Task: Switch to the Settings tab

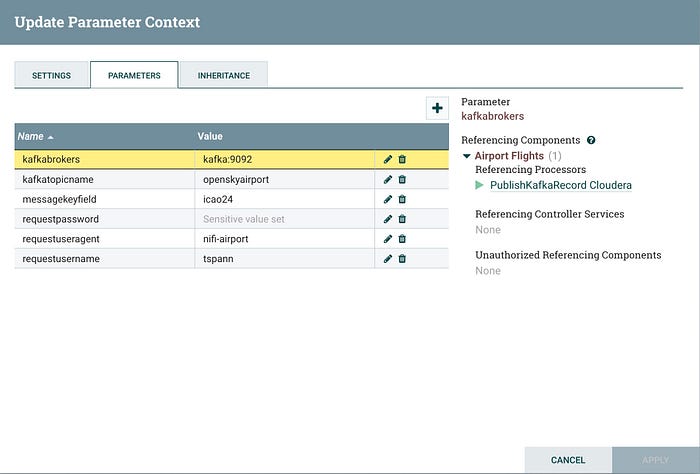Action: (x=51, y=75)
